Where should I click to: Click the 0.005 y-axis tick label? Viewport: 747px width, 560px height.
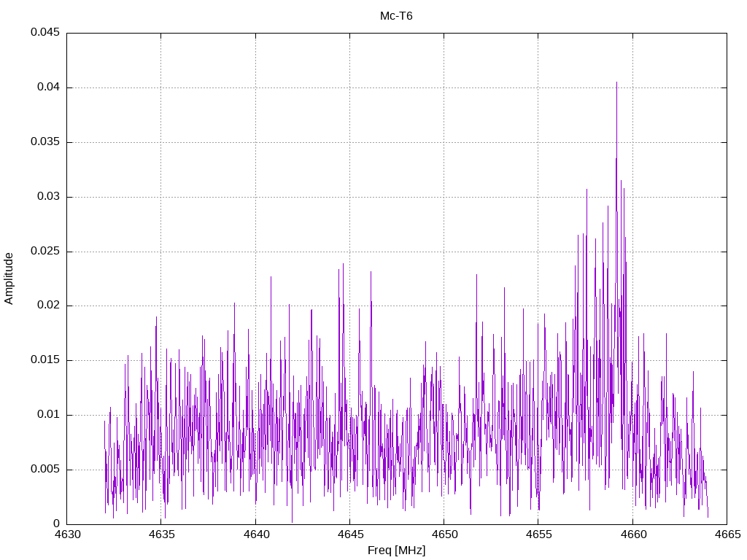click(44, 470)
